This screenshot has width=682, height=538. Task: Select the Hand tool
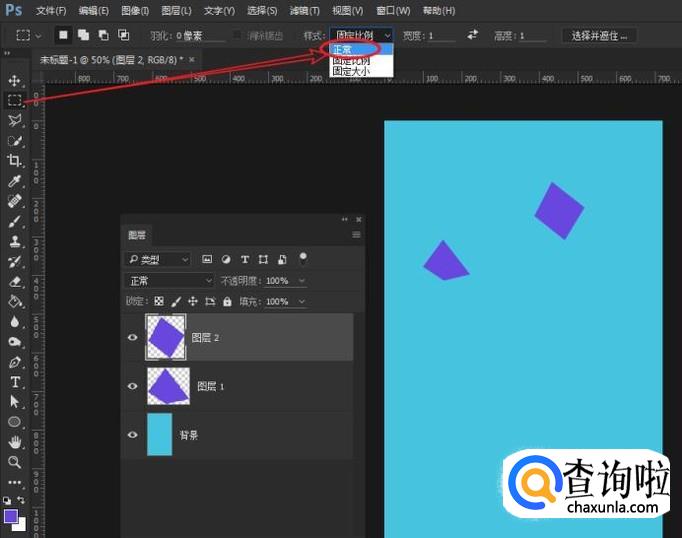14,442
